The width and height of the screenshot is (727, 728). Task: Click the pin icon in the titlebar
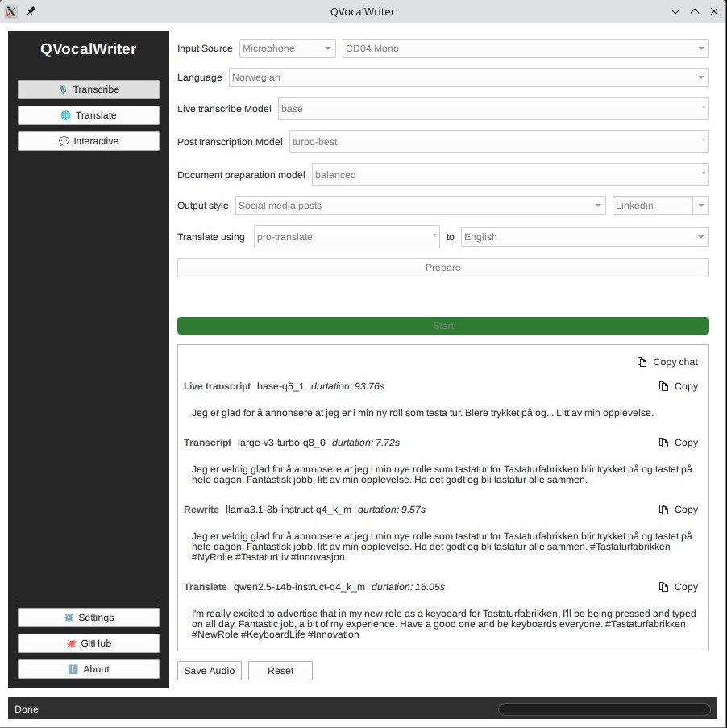click(x=31, y=11)
